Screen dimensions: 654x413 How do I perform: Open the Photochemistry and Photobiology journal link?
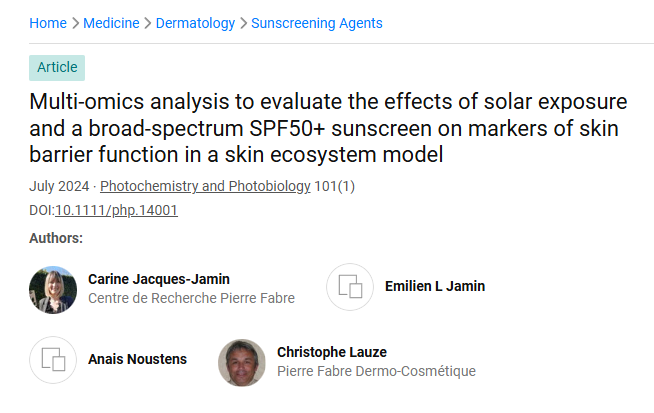[205, 186]
